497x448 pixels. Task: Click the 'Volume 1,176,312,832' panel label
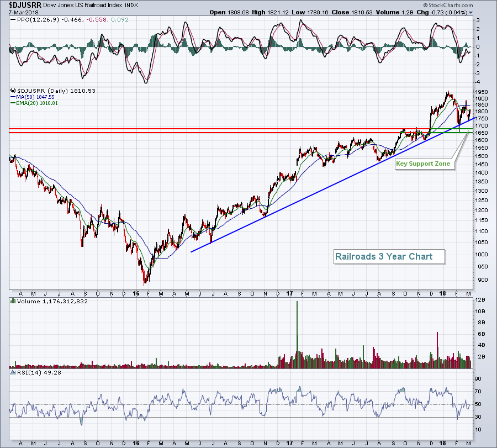click(52, 301)
